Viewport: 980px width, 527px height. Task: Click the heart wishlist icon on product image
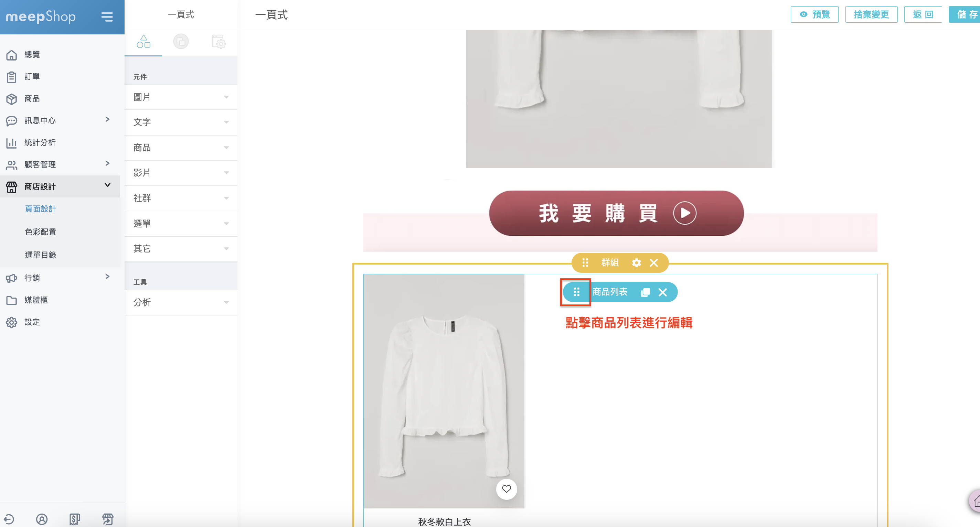tap(507, 489)
